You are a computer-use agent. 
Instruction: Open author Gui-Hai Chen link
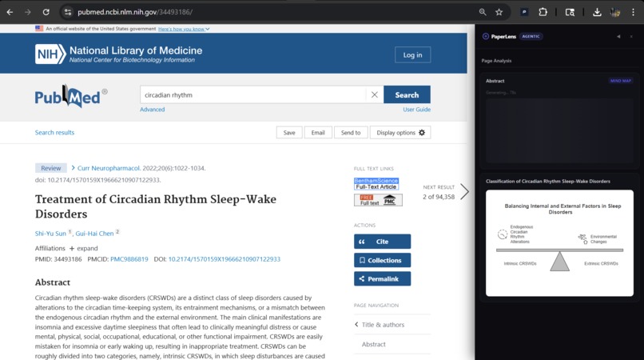[x=94, y=234]
